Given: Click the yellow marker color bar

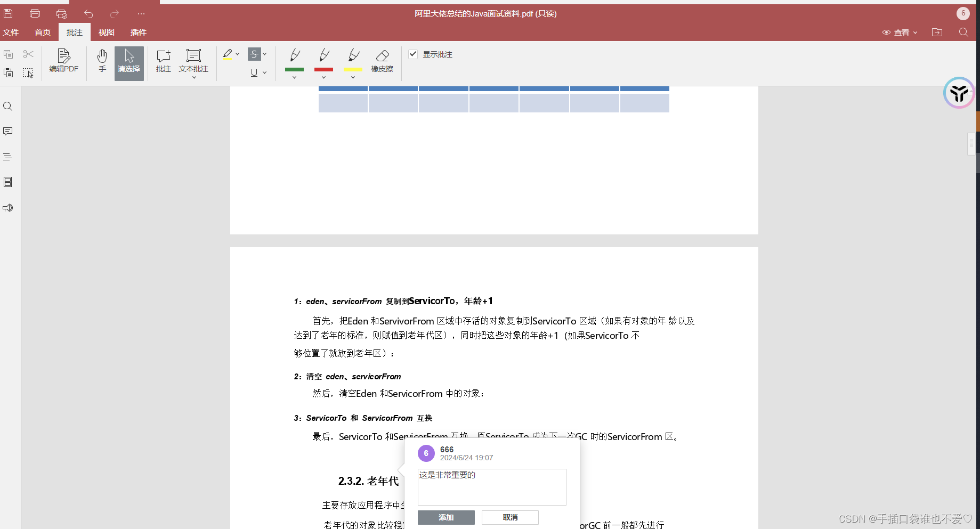Looking at the screenshot, I should 353,69.
